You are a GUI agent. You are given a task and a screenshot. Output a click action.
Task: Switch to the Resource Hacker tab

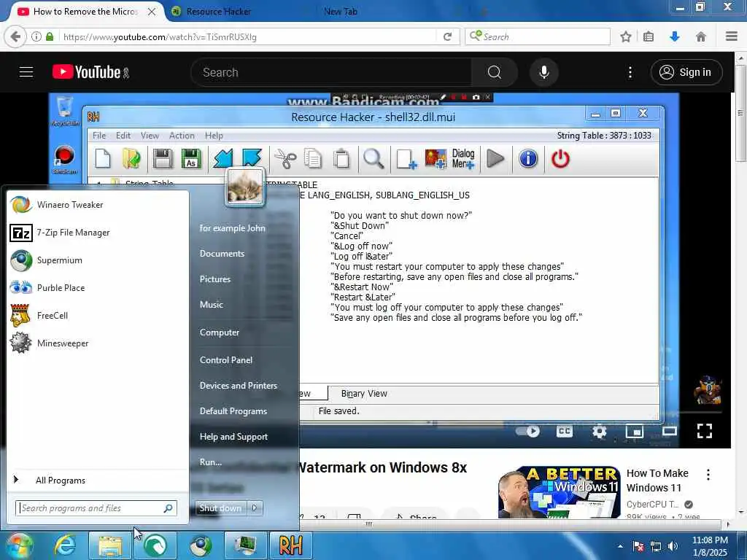point(218,12)
